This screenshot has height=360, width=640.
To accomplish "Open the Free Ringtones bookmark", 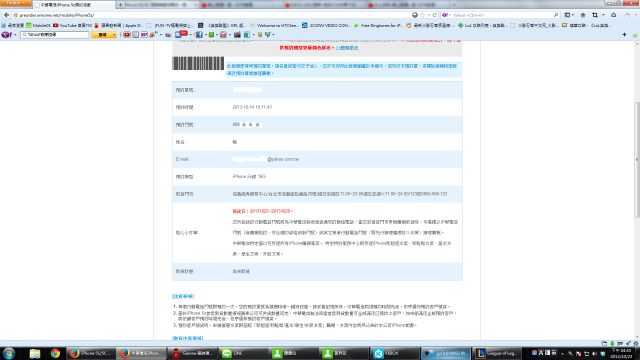I will tap(378, 25).
